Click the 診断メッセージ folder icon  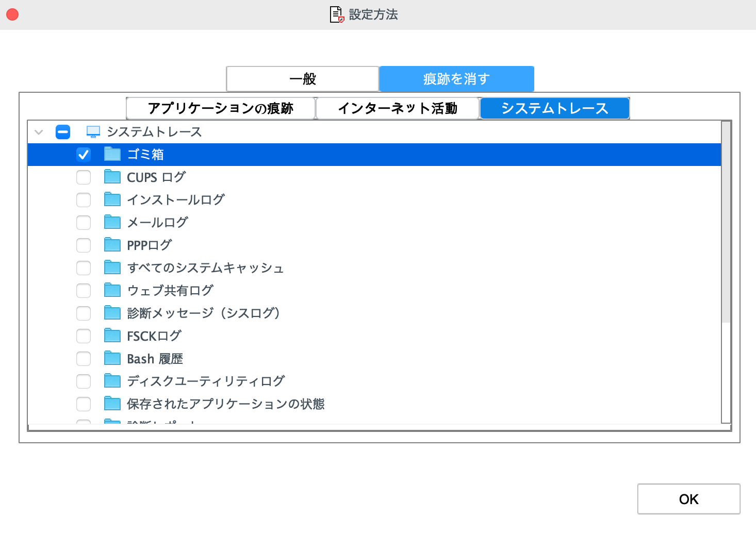click(x=112, y=313)
